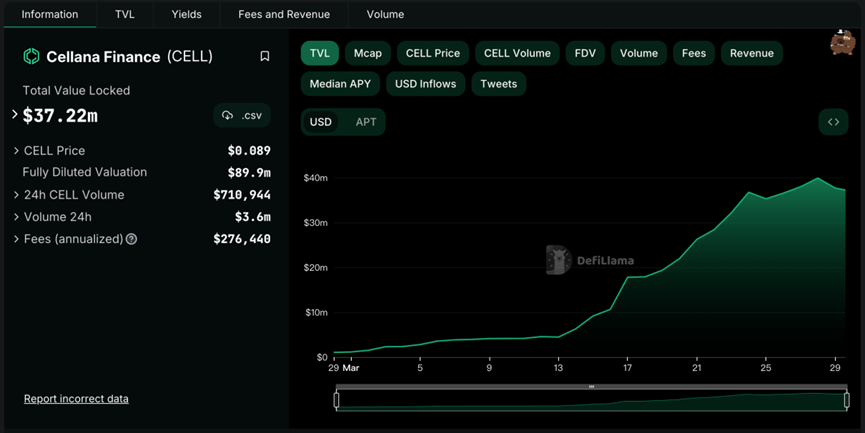Toggle the Median APY chart series
The image size is (865, 433).
(x=340, y=84)
